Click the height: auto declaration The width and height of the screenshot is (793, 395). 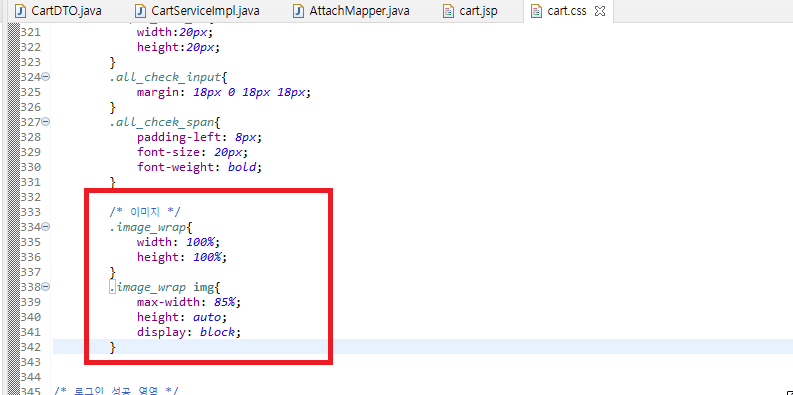[182, 317]
